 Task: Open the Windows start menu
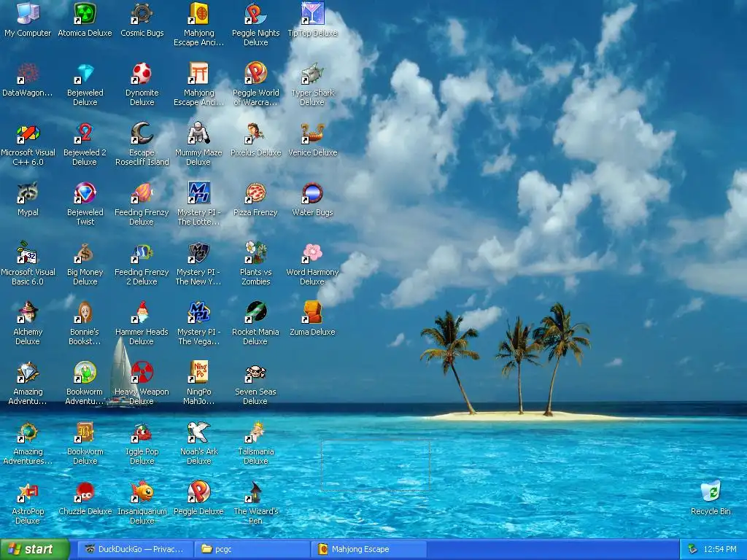[35, 549]
